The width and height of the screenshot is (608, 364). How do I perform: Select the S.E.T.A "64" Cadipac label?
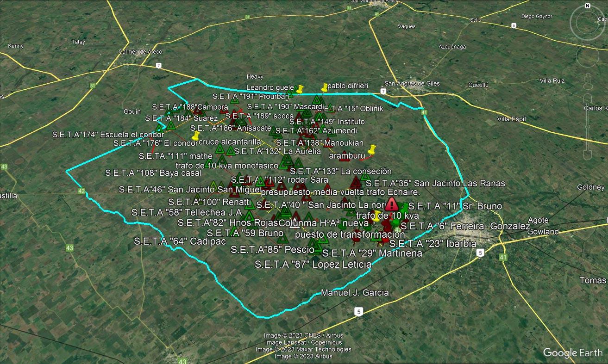(180, 241)
